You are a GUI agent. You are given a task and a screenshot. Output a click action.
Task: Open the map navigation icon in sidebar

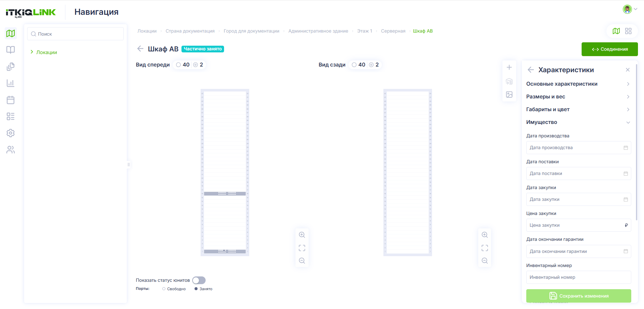pos(11,33)
